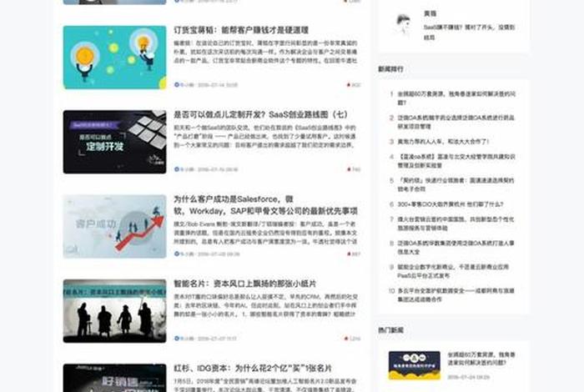
Task: Open news ranking item number 8
Action: coord(456,248)
